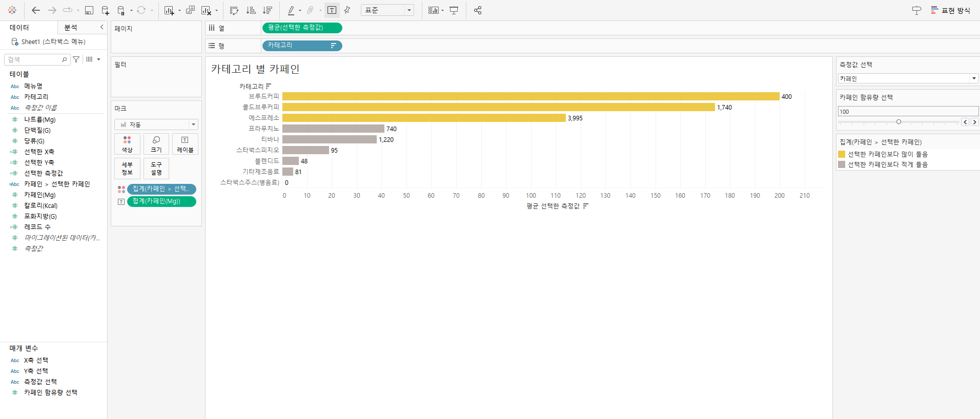Image resolution: width=980 pixels, height=419 pixels.
Task: Select the 나트륨(Mg) measure
Action: click(40, 119)
